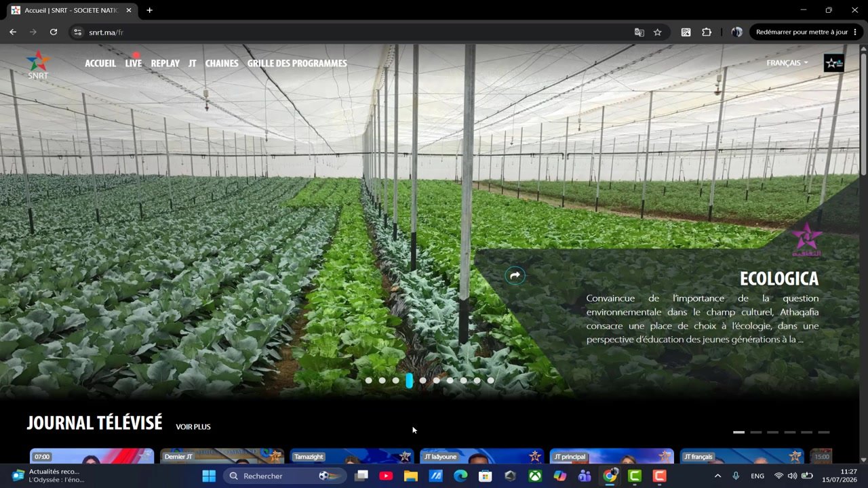Open the Chrome three-dot menu

pyautogui.click(x=854, y=32)
